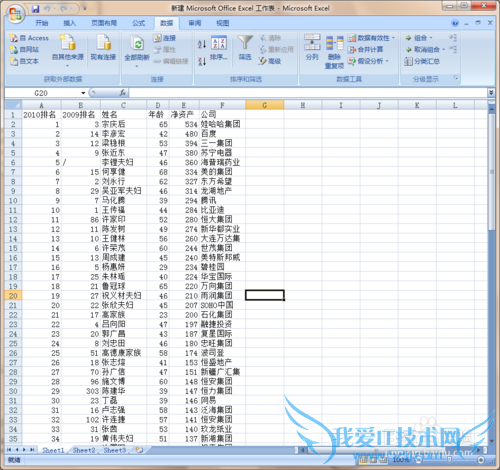Import data from Access
Image resolution: width=500 pixels, height=470 pixels.
(x=29, y=38)
